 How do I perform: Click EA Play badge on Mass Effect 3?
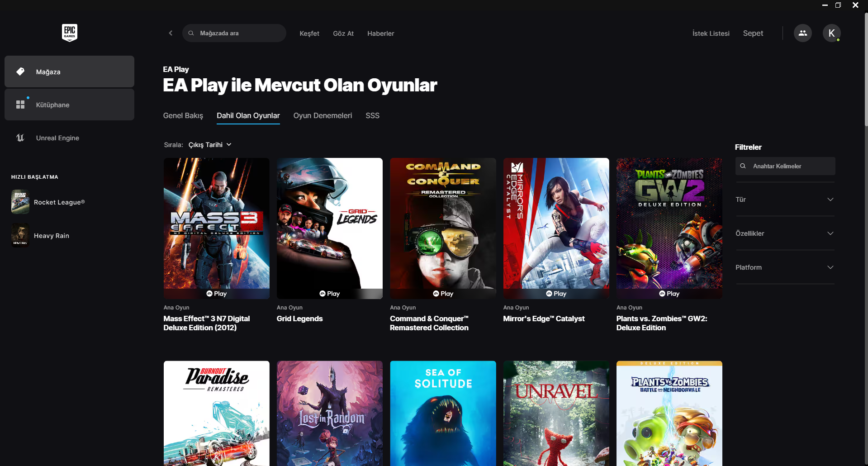pyautogui.click(x=217, y=294)
